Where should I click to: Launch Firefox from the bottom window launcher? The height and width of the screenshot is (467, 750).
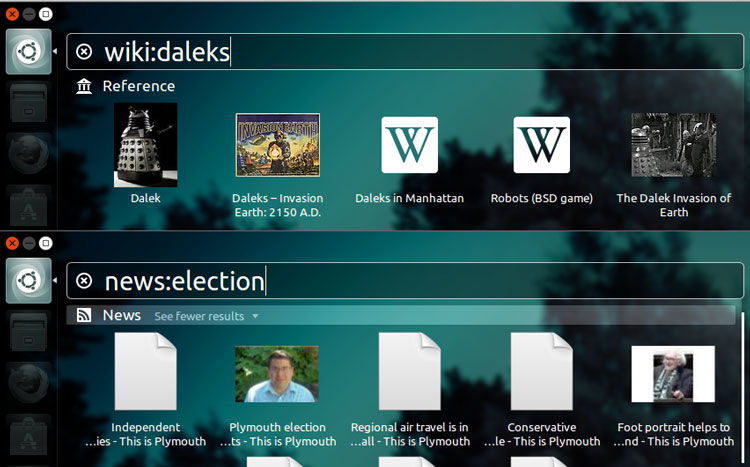pyautogui.click(x=29, y=383)
